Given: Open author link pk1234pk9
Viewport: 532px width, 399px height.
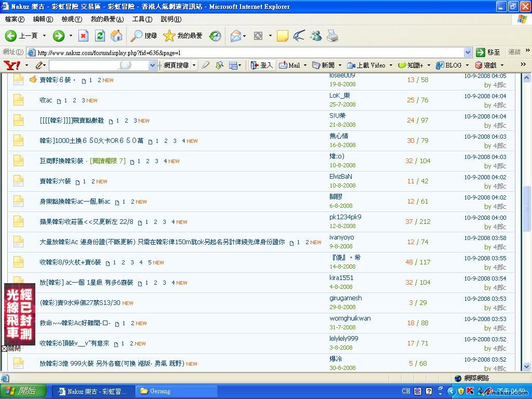Looking at the screenshot, I should 345,217.
